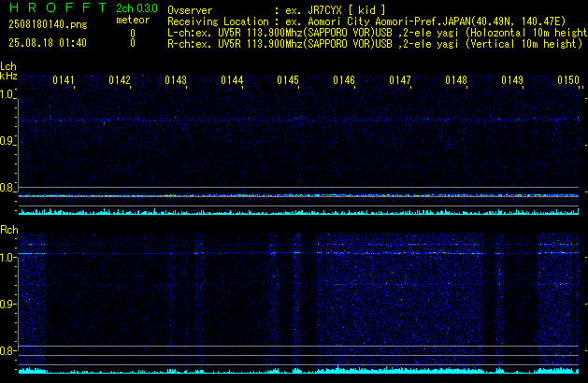Click the Rch 0.9 kHz axis label
Screen dimensions: 588x383
7,304
